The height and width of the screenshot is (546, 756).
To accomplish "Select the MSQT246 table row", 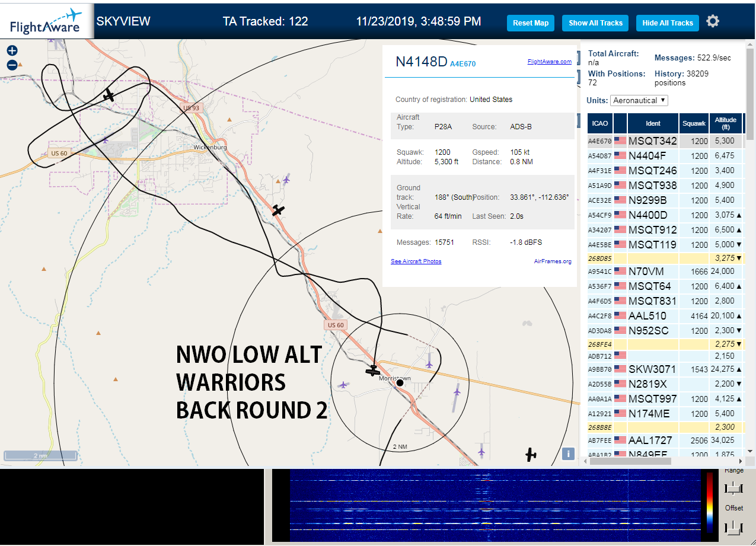I will tap(665, 171).
